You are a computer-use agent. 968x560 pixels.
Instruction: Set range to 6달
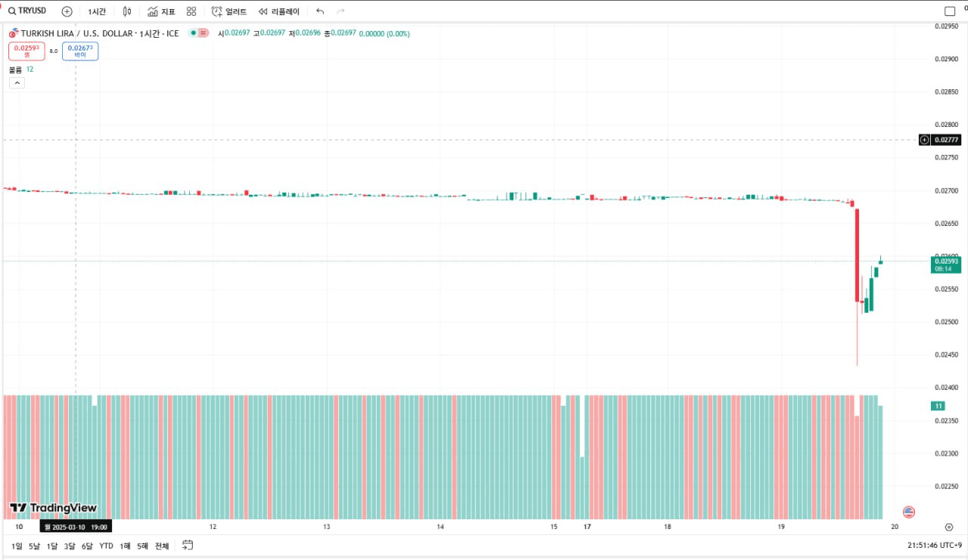pyautogui.click(x=87, y=546)
